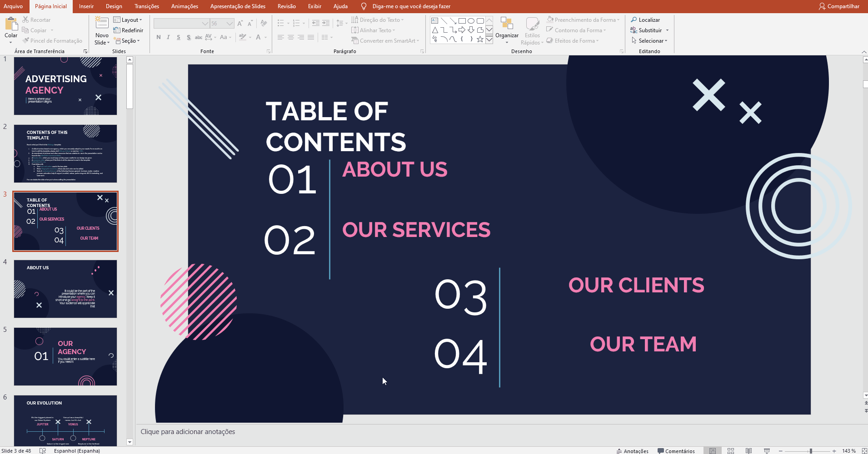Click the fit slide to window icon
Viewport: 868px width, 454px height.
pyautogui.click(x=864, y=451)
